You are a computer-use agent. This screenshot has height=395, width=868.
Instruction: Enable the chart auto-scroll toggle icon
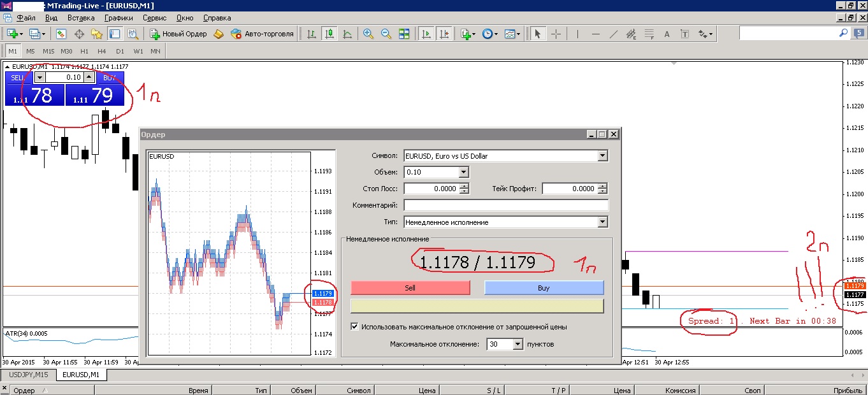pyautogui.click(x=426, y=34)
